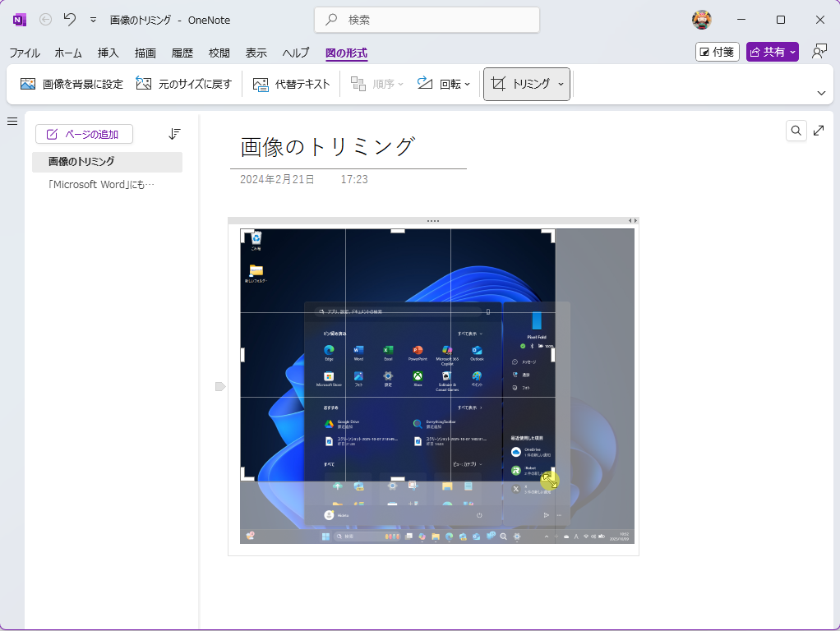Click inside the 検索 search field

point(426,20)
